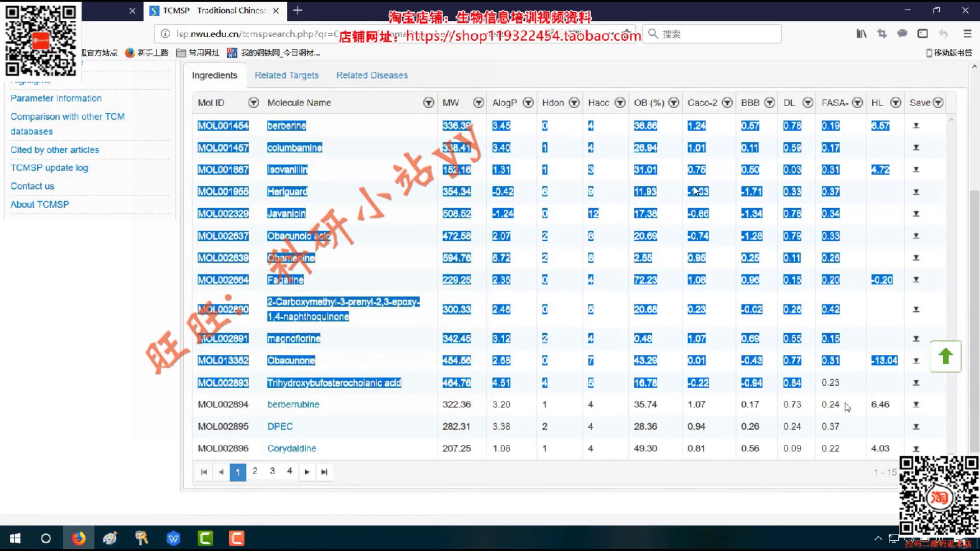
Task: Click the screenshot crop icon in toolbar
Action: (x=882, y=34)
